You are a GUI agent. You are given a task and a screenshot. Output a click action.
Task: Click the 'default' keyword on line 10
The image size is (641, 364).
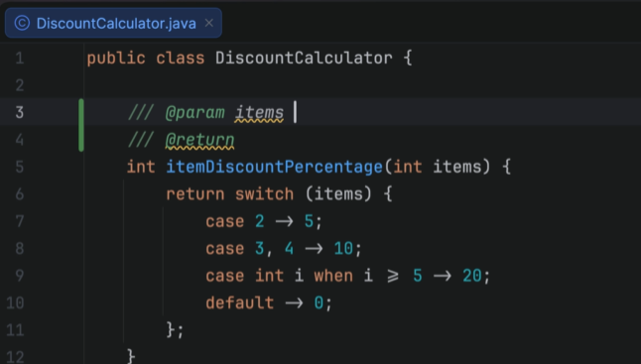[239, 303]
